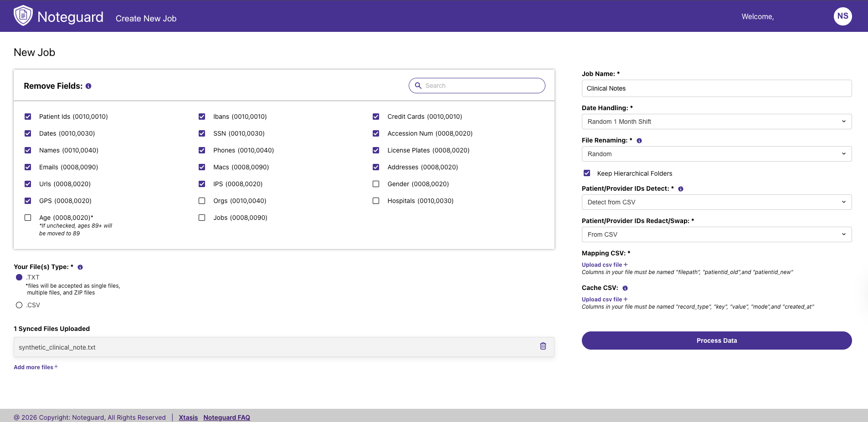Viewport: 868px width, 422px height.
Task: Open the IDs Redact/Swap dropdown
Action: click(717, 234)
